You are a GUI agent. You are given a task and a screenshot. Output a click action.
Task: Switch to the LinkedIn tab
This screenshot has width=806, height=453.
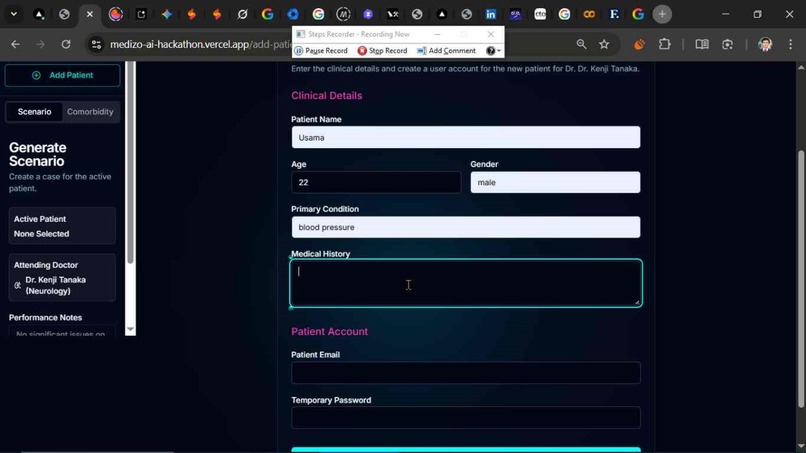tap(491, 14)
